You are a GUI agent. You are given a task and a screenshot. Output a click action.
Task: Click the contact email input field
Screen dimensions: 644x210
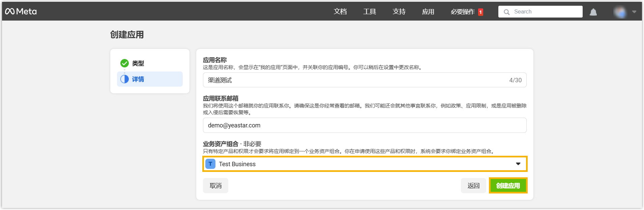364,125
